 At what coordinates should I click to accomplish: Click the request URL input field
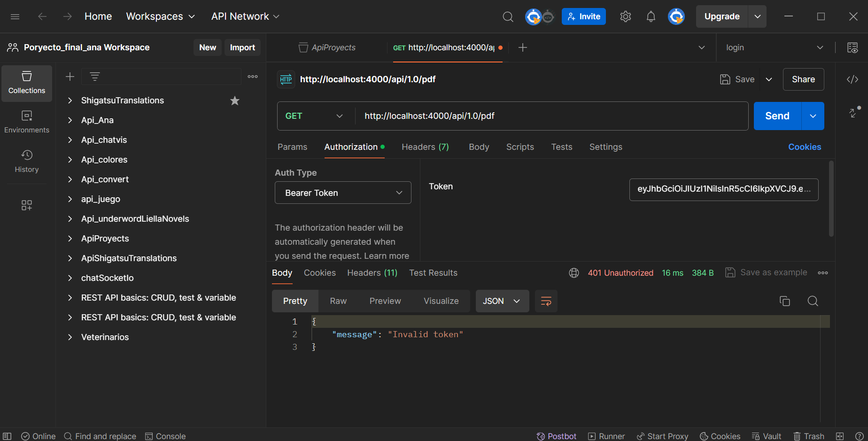tap(551, 116)
